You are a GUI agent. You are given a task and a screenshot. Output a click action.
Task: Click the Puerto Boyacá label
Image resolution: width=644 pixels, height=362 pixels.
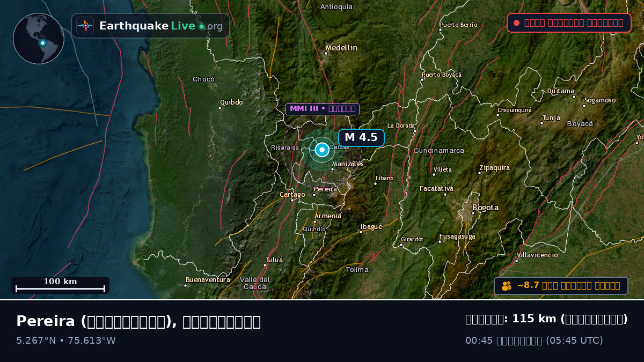click(x=442, y=75)
